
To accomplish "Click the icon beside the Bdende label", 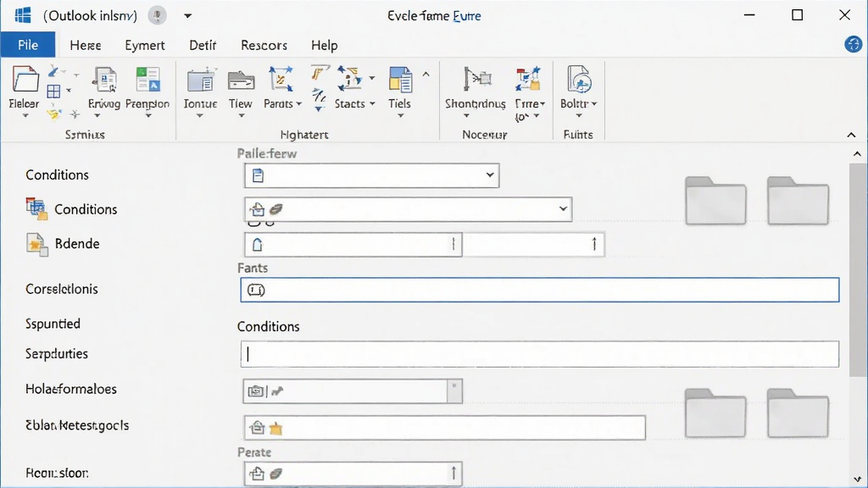I will [37, 244].
